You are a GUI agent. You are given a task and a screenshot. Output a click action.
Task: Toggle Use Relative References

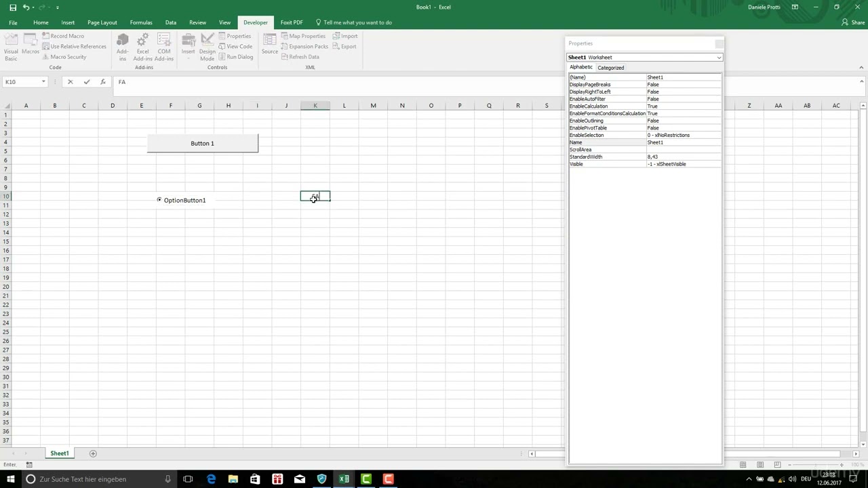coord(74,46)
